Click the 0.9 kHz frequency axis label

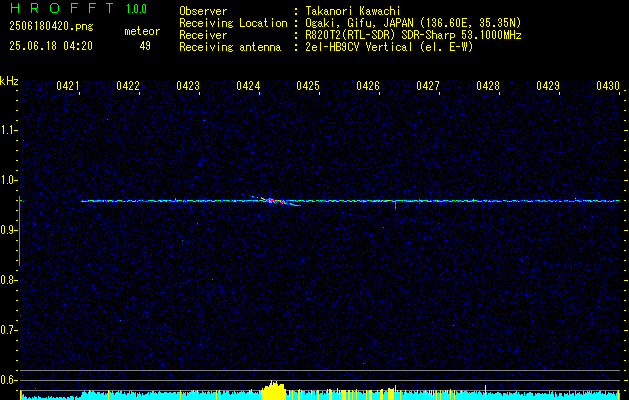click(8, 230)
